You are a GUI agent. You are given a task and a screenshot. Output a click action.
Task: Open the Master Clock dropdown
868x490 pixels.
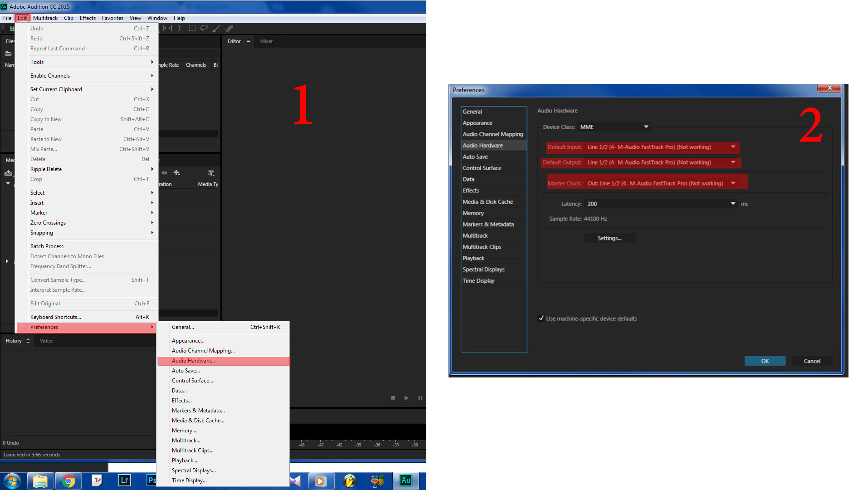(661, 183)
